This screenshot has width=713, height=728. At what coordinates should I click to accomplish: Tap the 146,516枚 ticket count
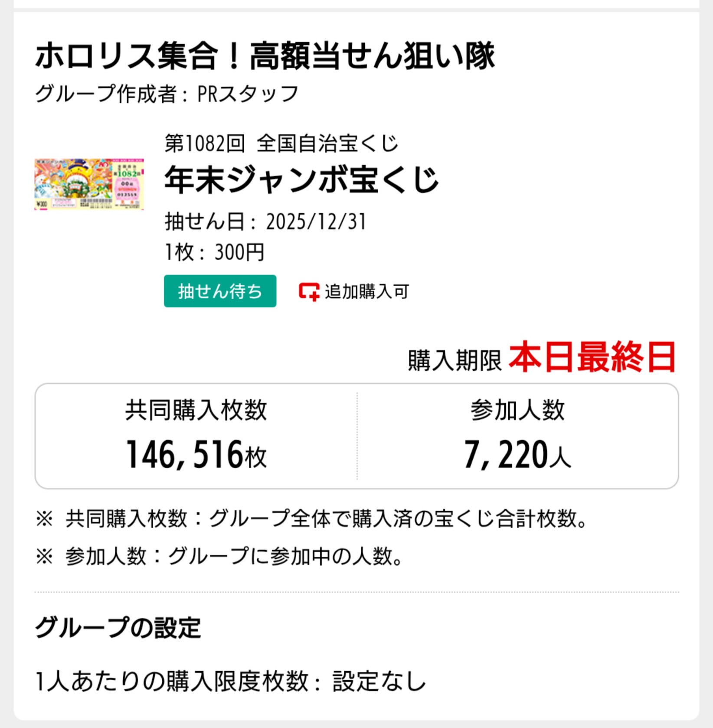(x=196, y=454)
